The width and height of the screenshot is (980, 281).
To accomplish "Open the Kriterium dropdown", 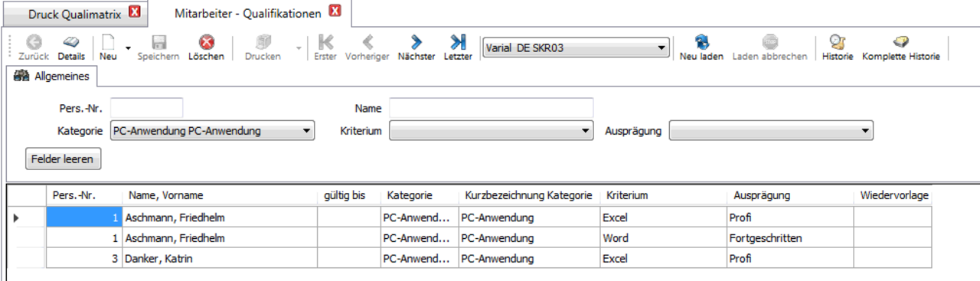I will pos(492,131).
